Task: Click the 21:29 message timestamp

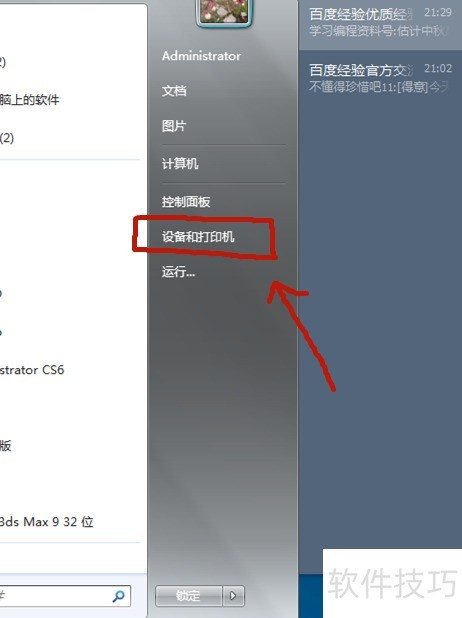Action: click(438, 13)
